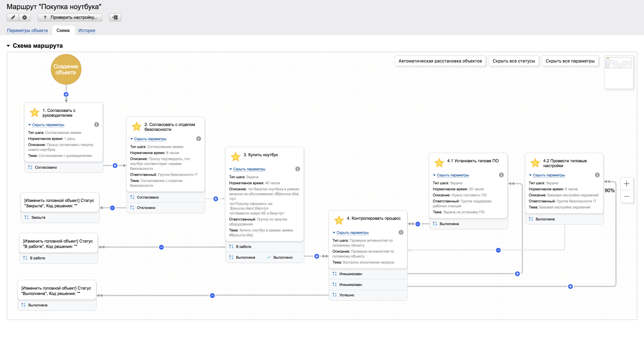
Task: Toggle Скрыть все параметры
Action: tap(570, 61)
